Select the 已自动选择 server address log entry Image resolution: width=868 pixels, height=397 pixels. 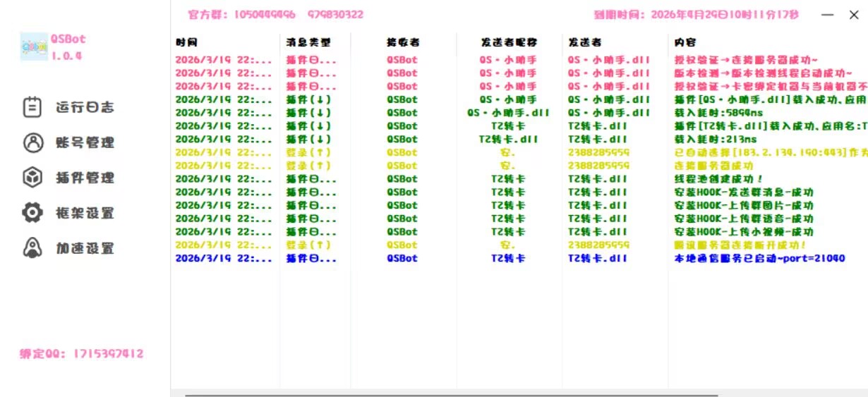pos(519,152)
